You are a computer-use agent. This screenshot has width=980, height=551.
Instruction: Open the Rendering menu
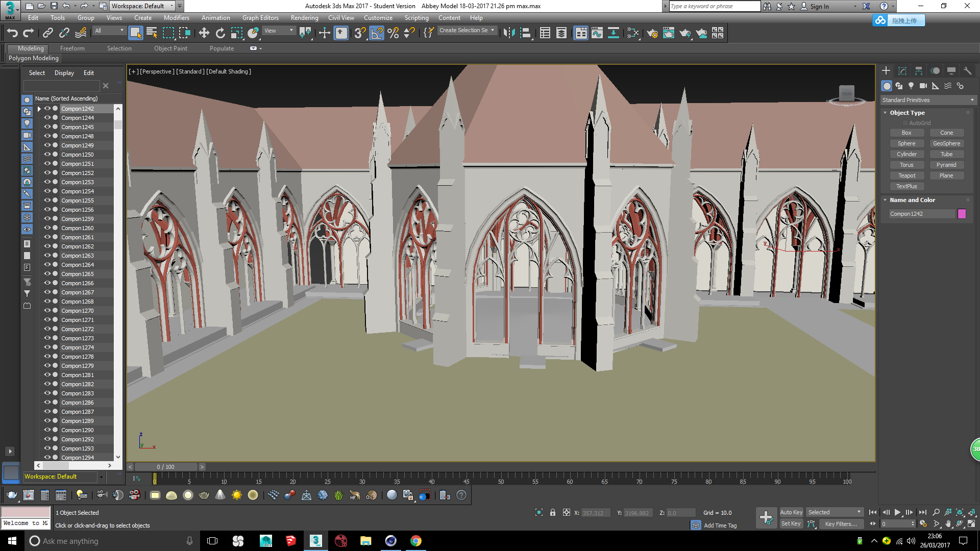point(305,18)
